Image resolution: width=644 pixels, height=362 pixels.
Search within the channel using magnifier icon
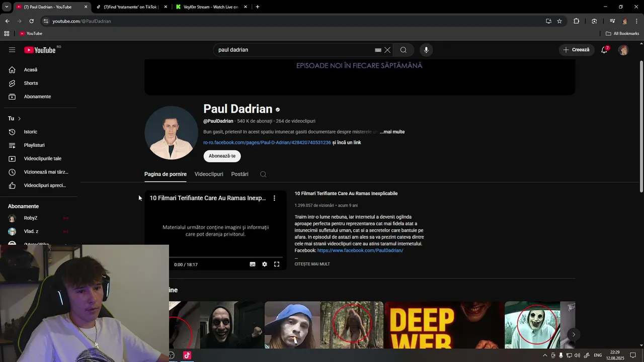click(263, 174)
